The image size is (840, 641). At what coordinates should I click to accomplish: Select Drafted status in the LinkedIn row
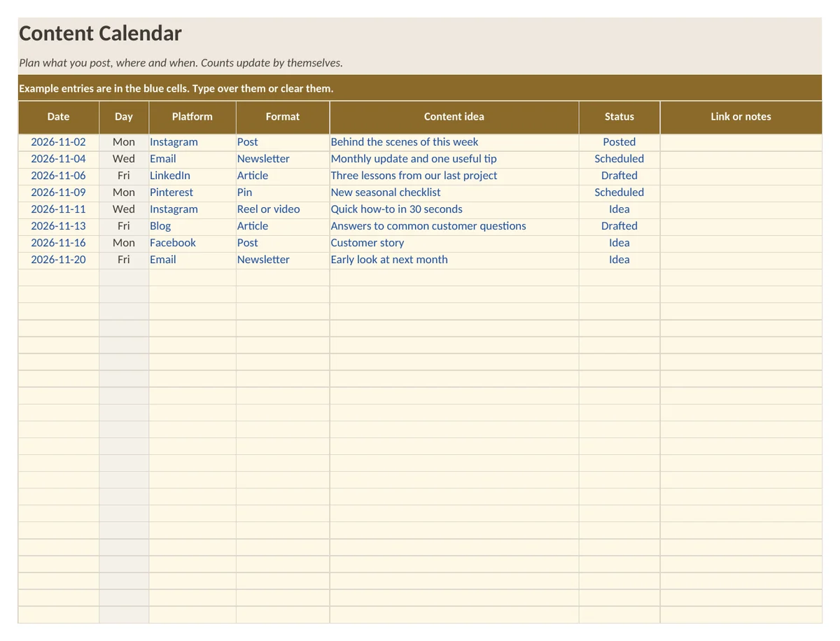619,176
